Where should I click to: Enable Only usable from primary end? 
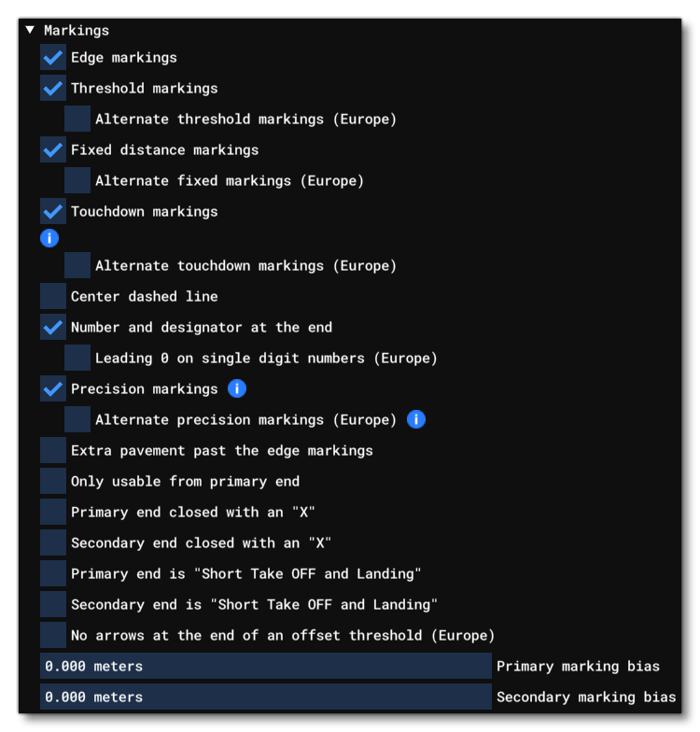(53, 482)
